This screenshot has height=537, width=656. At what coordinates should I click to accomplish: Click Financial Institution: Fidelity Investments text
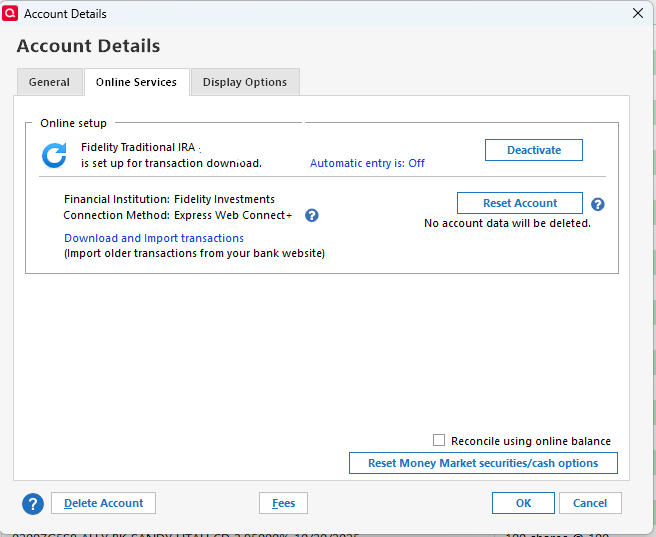169,199
